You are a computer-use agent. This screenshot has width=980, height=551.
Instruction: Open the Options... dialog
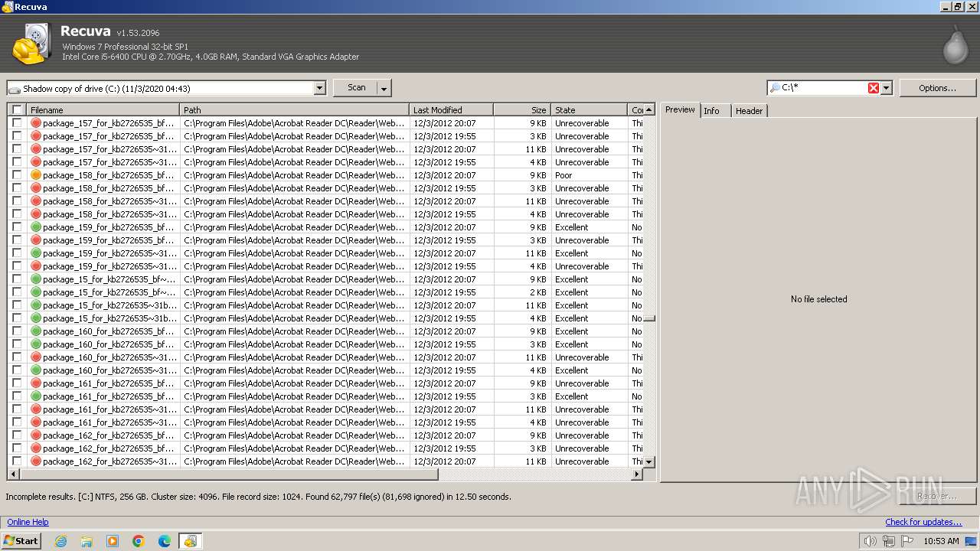click(x=938, y=88)
